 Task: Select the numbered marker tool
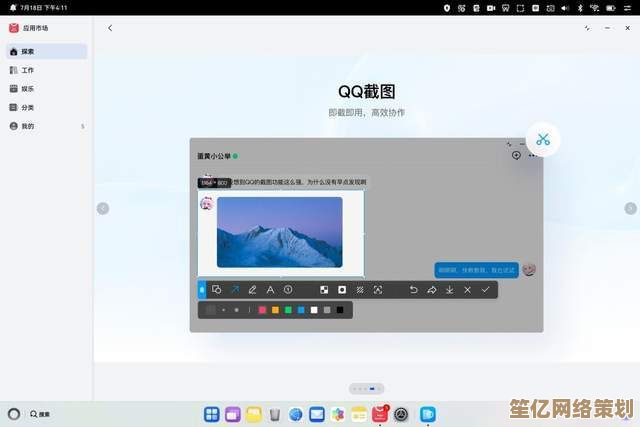tap(288, 290)
